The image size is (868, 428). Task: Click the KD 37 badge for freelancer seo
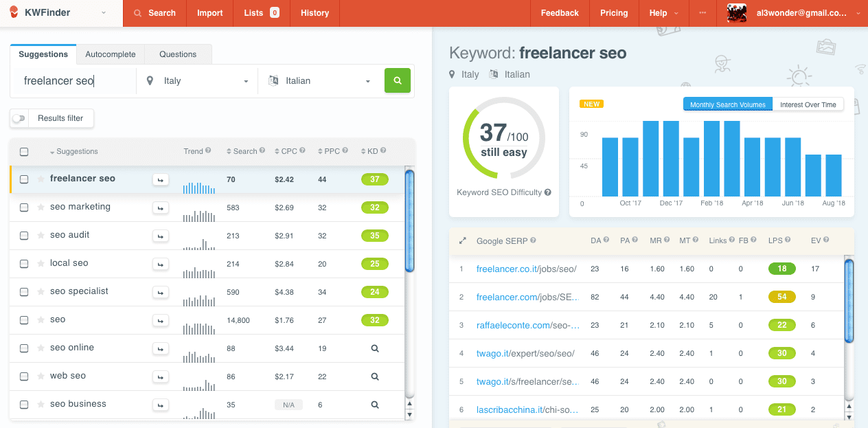click(x=375, y=179)
